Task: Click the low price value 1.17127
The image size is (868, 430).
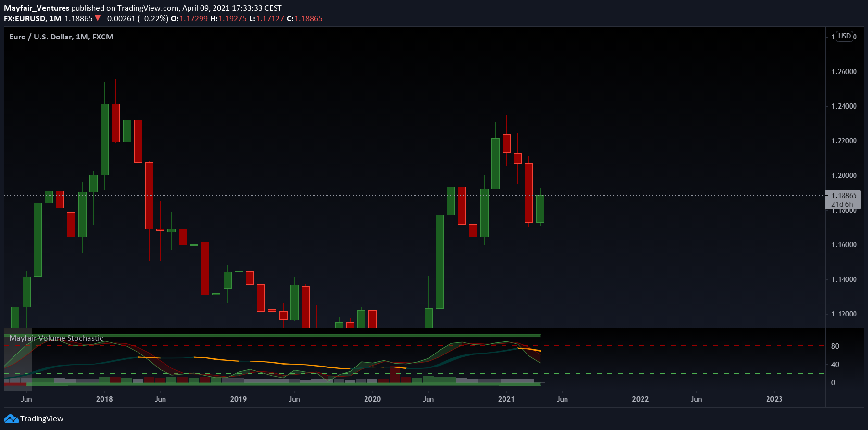Action: [x=270, y=18]
